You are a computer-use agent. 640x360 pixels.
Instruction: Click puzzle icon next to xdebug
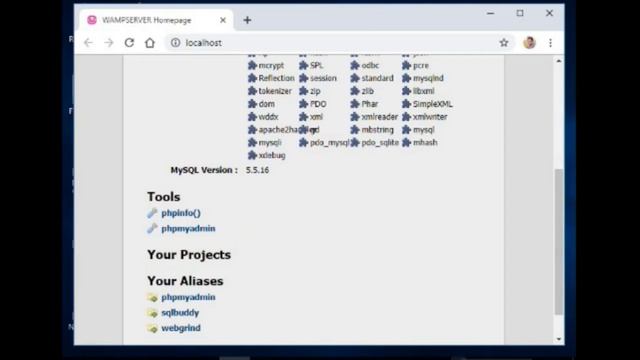252,155
